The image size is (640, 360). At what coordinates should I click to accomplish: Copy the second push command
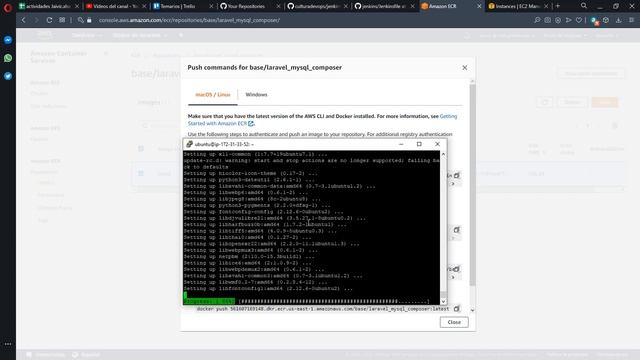tap(457, 230)
